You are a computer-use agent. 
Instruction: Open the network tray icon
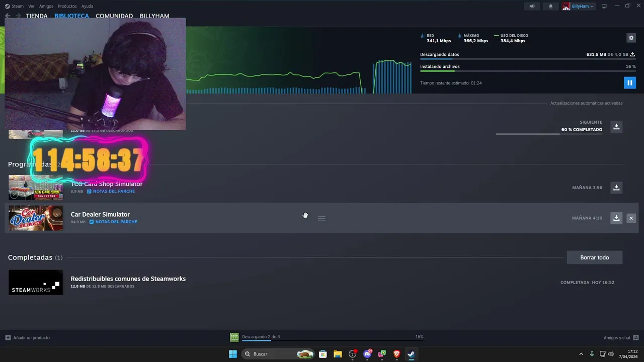602,354
